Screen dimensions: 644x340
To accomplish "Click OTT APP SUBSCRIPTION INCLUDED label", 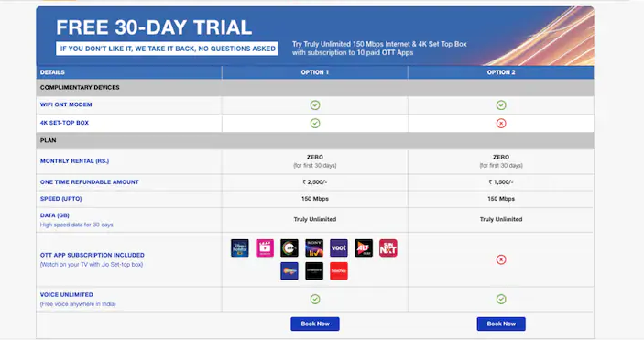I will point(93,255).
